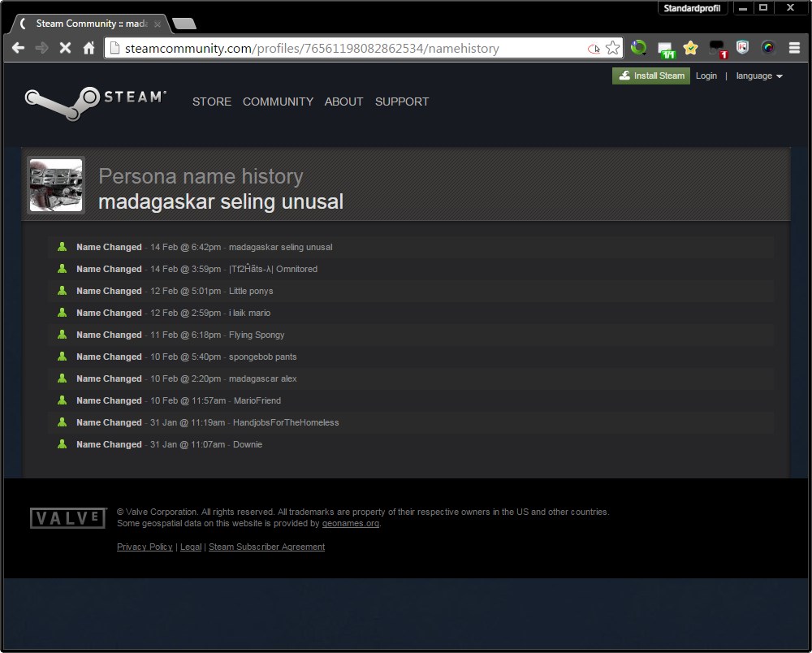Open the SUPPORT page
The image size is (812, 653).
click(402, 102)
